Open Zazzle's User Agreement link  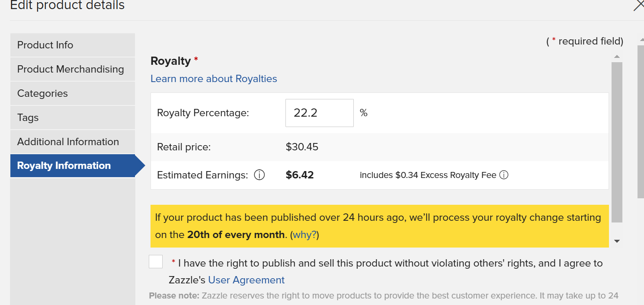click(246, 280)
